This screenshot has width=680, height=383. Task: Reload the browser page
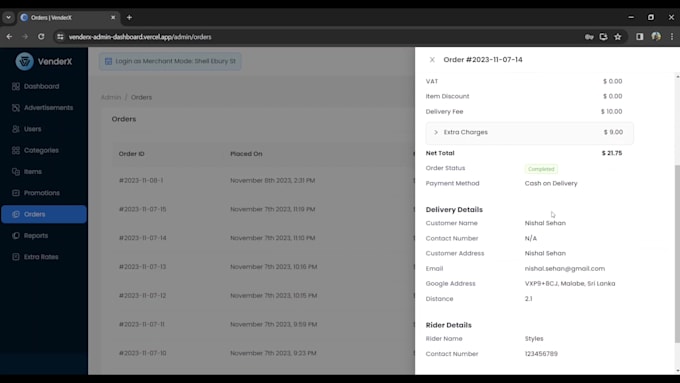pyautogui.click(x=41, y=37)
